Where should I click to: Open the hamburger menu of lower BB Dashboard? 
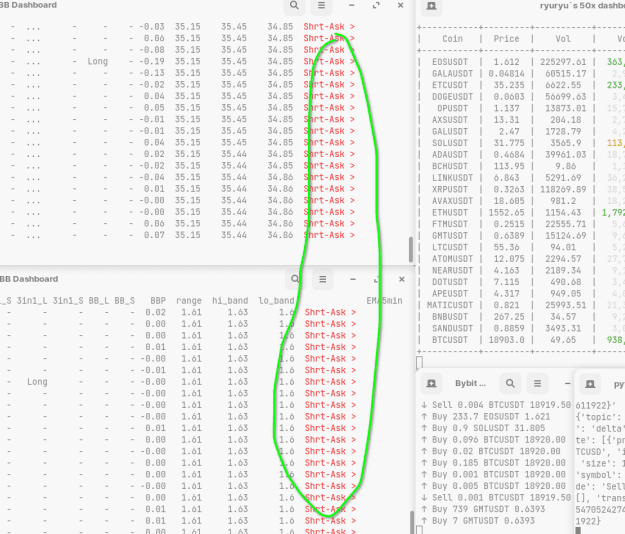click(322, 279)
